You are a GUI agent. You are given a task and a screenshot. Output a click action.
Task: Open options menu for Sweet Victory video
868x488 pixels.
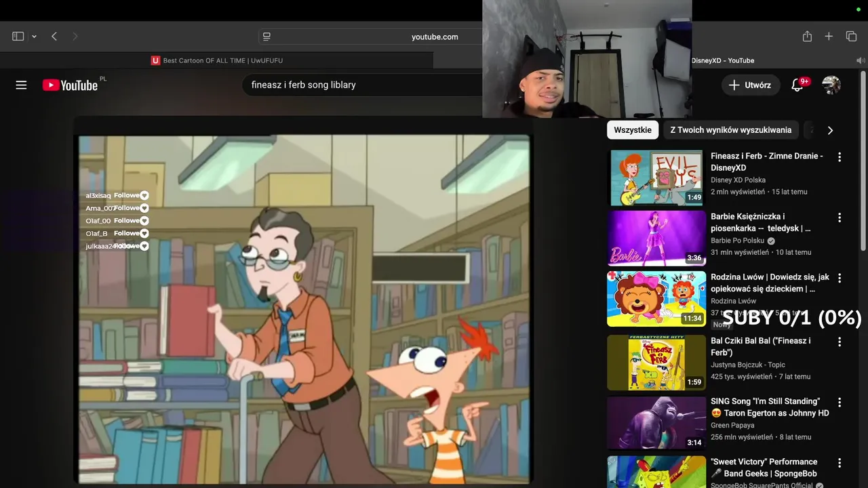tap(840, 463)
